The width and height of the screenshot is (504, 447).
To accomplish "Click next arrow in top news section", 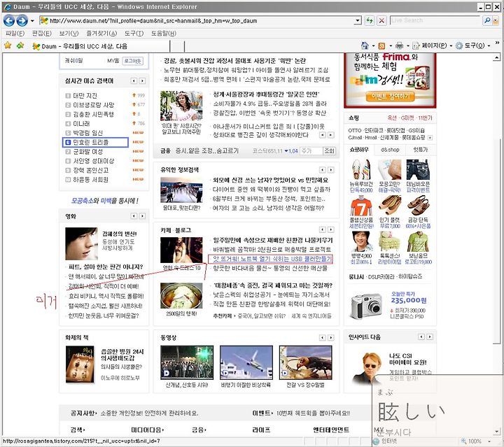I will 330,135.
